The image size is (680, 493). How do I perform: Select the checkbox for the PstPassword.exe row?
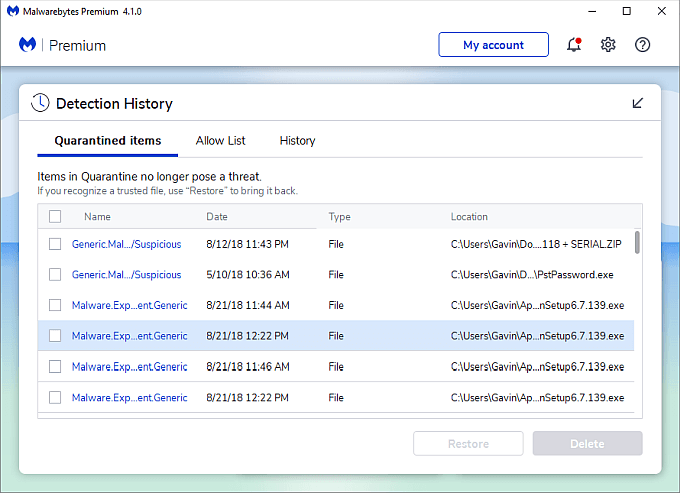[55, 275]
